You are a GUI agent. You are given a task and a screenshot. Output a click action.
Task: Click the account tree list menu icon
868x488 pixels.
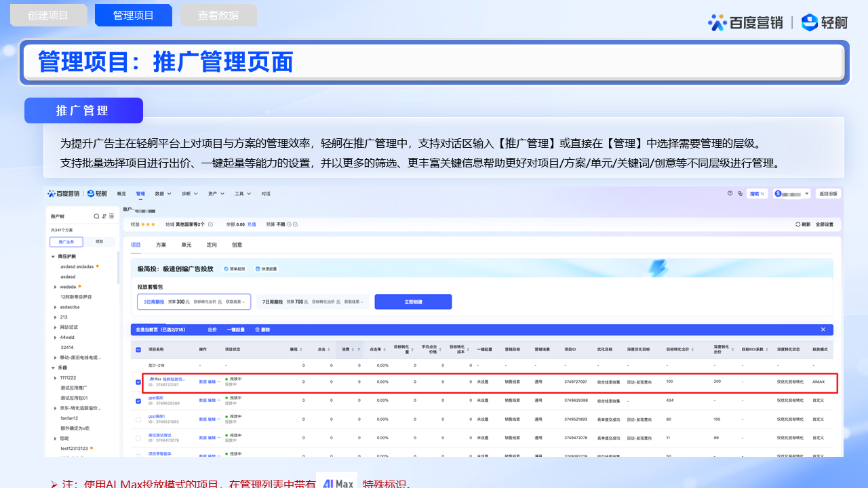click(x=111, y=216)
